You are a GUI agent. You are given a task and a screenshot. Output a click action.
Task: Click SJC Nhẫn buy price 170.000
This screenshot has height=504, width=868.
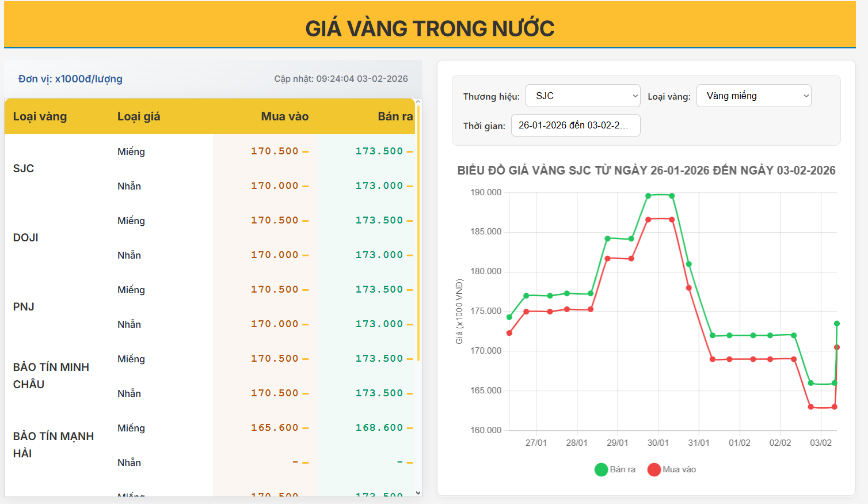tap(275, 185)
